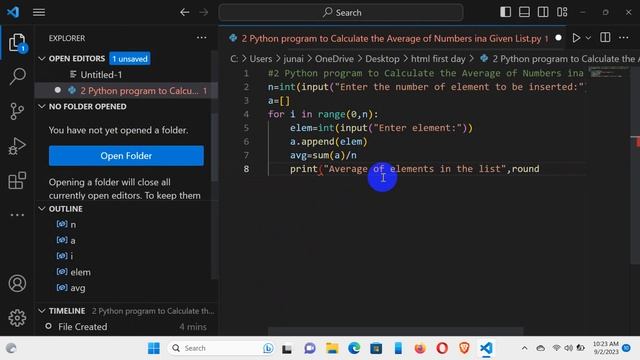This screenshot has height=360, width=640.
Task: Open File Explorer from taskbar
Action: click(x=332, y=348)
